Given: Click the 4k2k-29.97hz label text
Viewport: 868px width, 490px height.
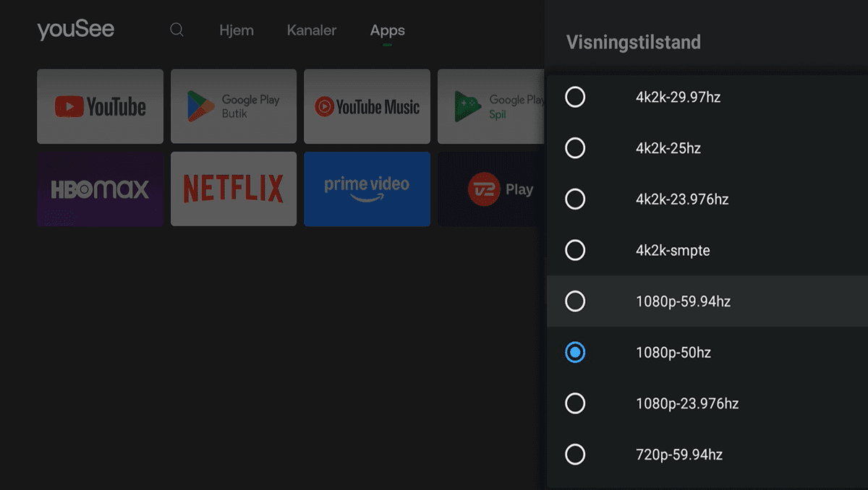Looking at the screenshot, I should [678, 97].
